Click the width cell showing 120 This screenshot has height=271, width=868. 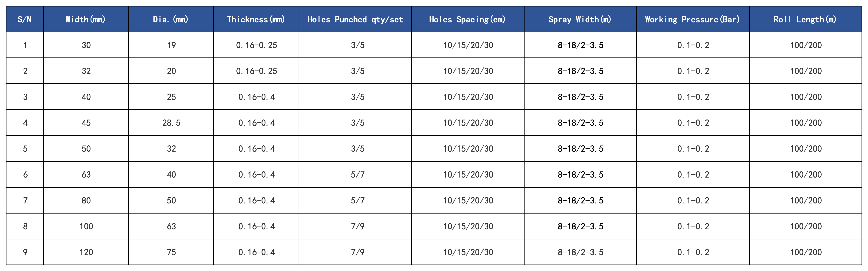click(86, 252)
